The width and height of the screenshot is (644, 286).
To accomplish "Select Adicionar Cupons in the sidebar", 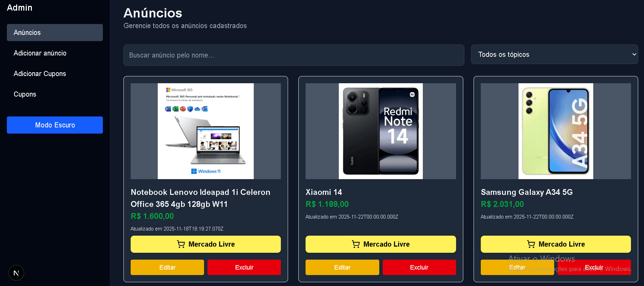I will (x=40, y=74).
